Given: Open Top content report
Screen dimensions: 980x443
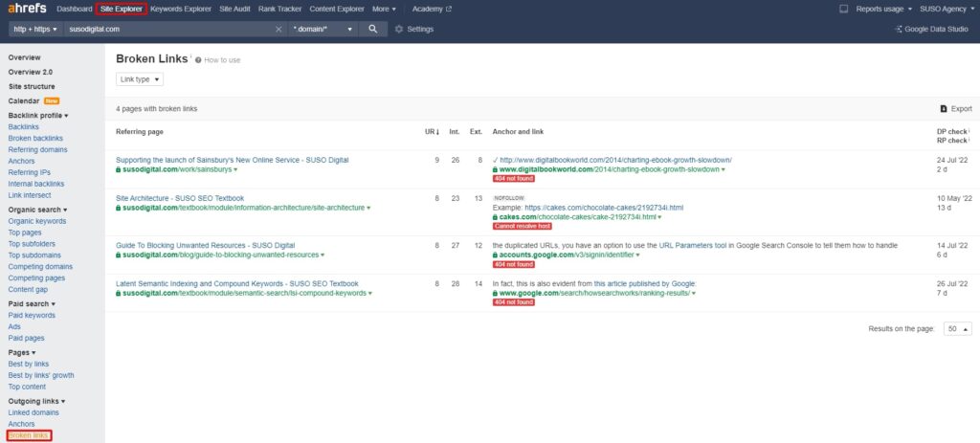Looking at the screenshot, I should tap(27, 387).
